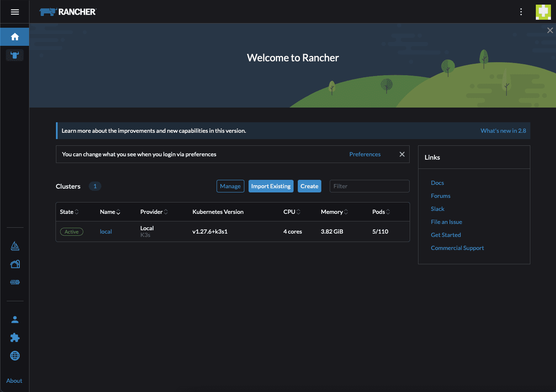The width and height of the screenshot is (556, 392).
Task: Open Users & Authentication person icon
Action: pos(15,320)
